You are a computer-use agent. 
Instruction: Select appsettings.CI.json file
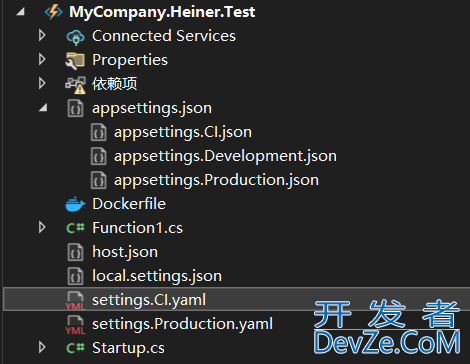coord(183,132)
